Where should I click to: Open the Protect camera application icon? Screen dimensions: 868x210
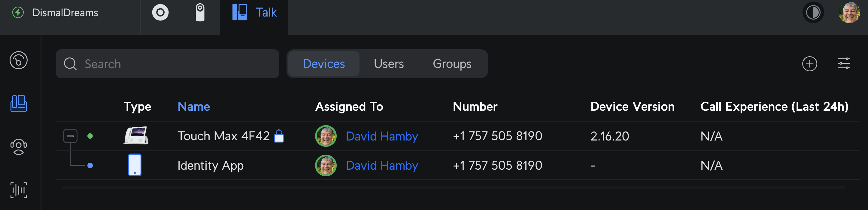[x=200, y=13]
